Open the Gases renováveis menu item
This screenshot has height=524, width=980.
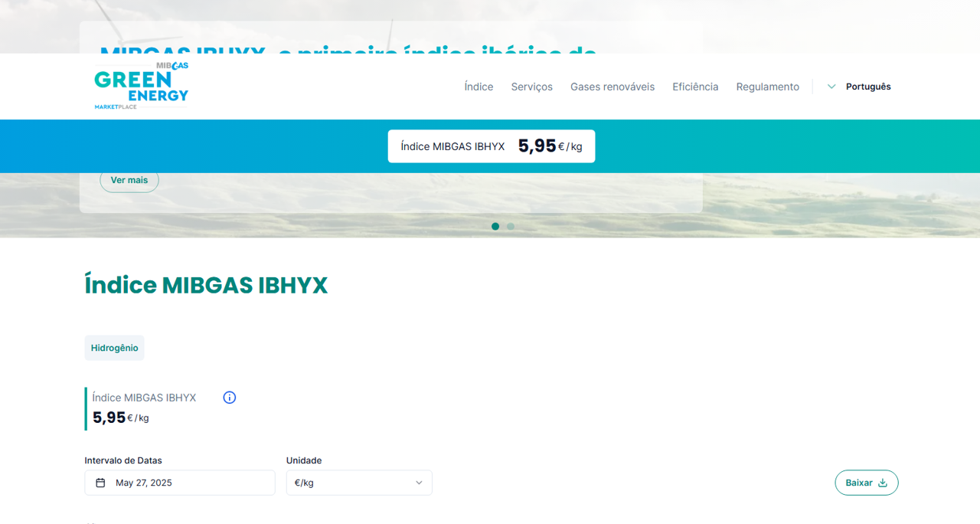click(612, 87)
